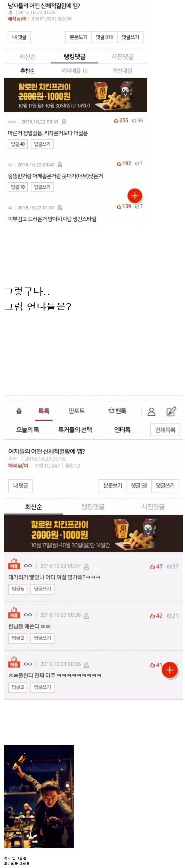Tap the write post pencil icon
The height and width of the screenshot is (868, 185).
(x=171, y=411)
